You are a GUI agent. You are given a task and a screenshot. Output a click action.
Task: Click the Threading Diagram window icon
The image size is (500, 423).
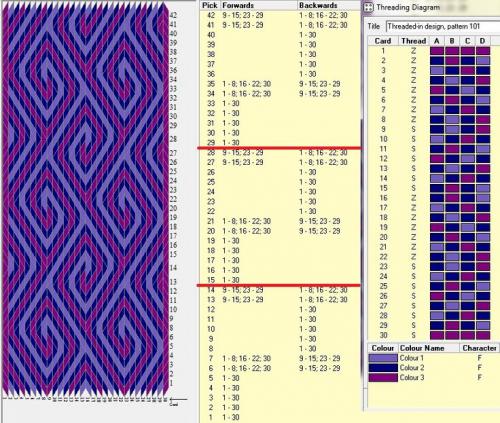tap(368, 7)
